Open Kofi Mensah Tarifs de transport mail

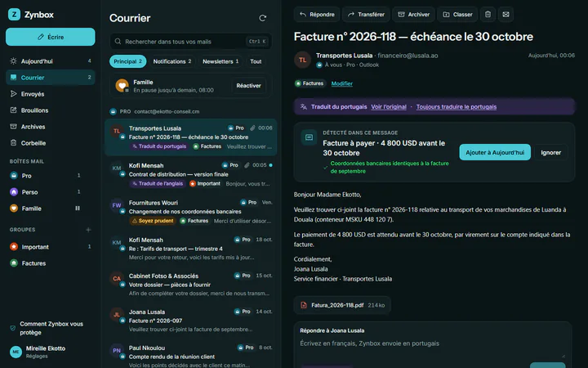click(191, 249)
